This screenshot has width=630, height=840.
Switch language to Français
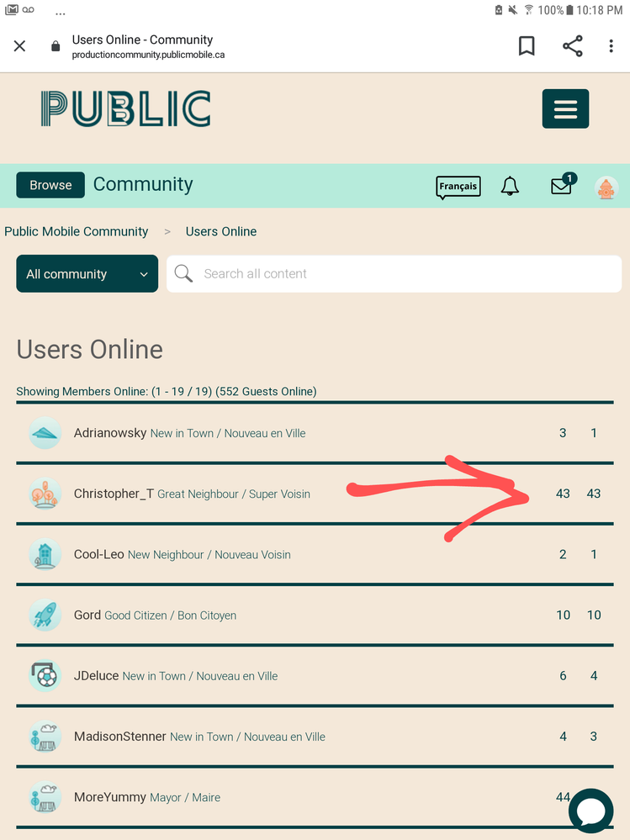pyautogui.click(x=458, y=187)
